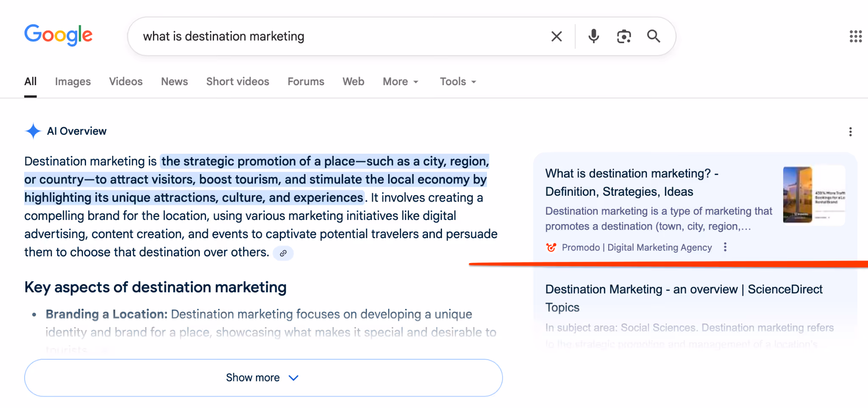
Task: Open the Google apps grid
Action: point(856,36)
